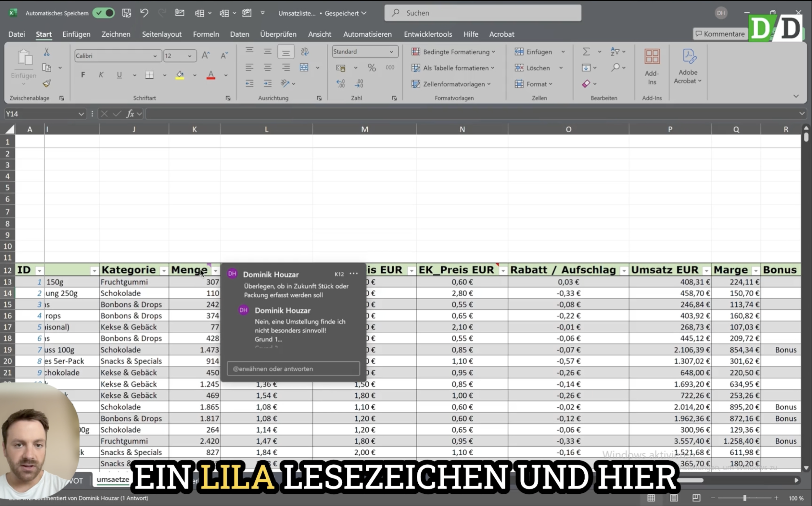This screenshot has width=812, height=506.
Task: Switch to the Daten ribbon tab
Action: pyautogui.click(x=239, y=34)
